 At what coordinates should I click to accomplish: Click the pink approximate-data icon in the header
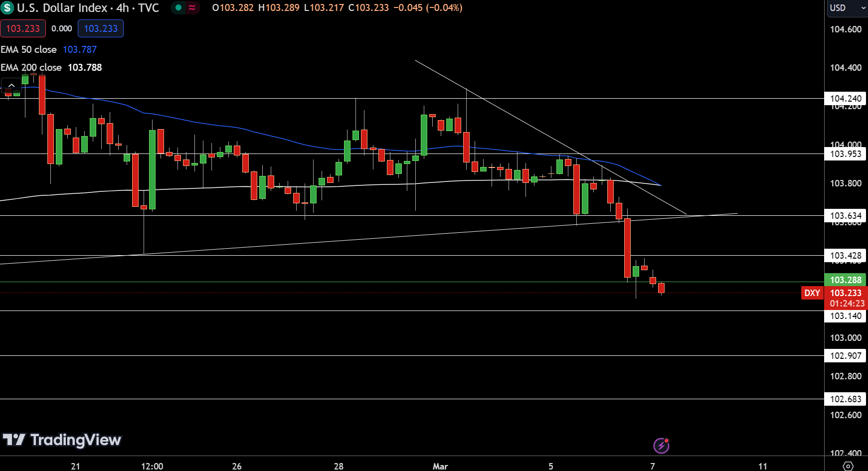coord(191,8)
